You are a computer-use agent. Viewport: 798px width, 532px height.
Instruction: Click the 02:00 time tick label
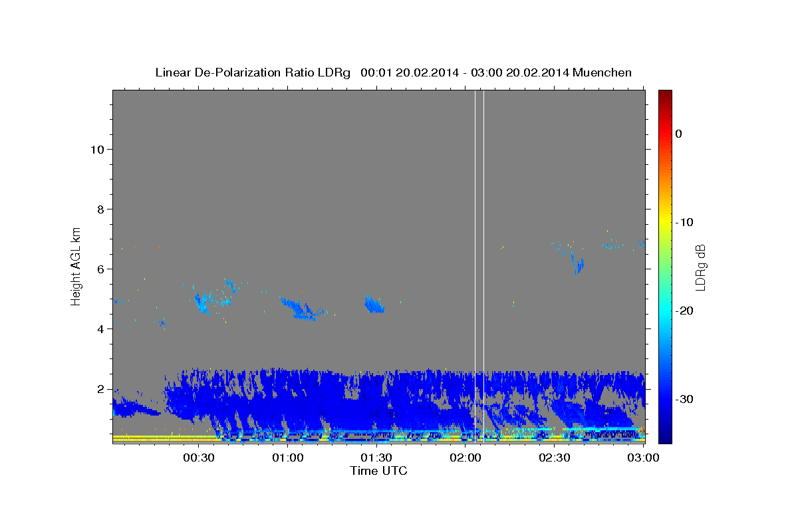click(x=465, y=458)
